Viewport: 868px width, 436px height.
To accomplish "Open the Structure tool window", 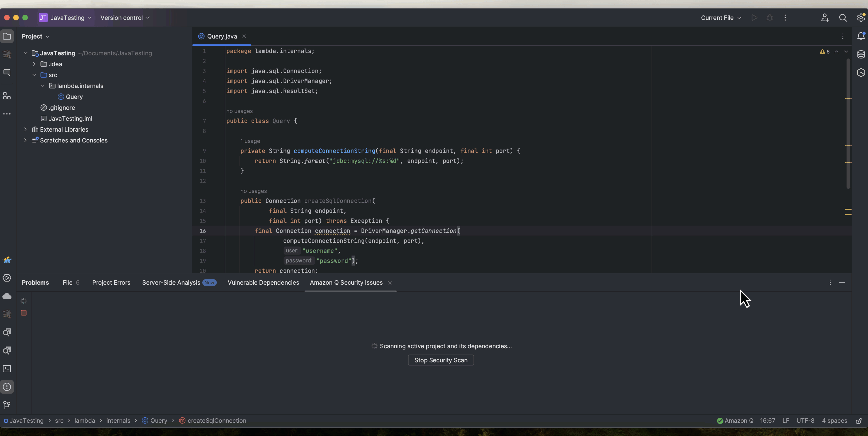I will 7,96.
